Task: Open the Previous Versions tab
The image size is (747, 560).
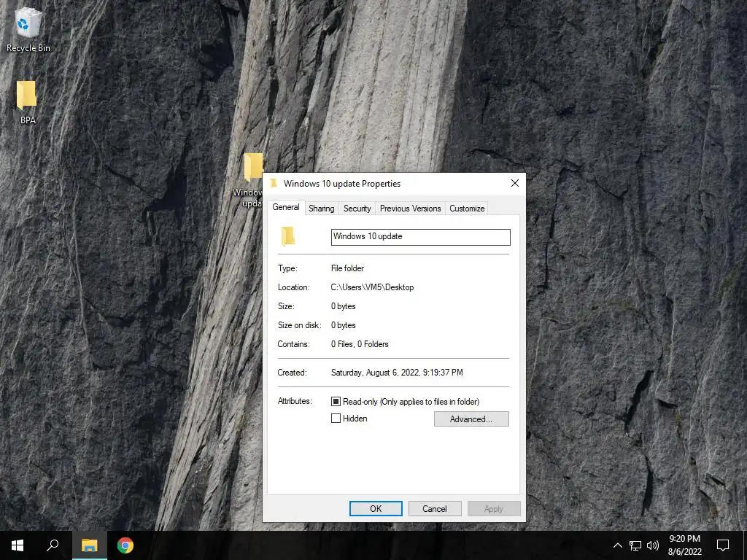Action: tap(410, 209)
